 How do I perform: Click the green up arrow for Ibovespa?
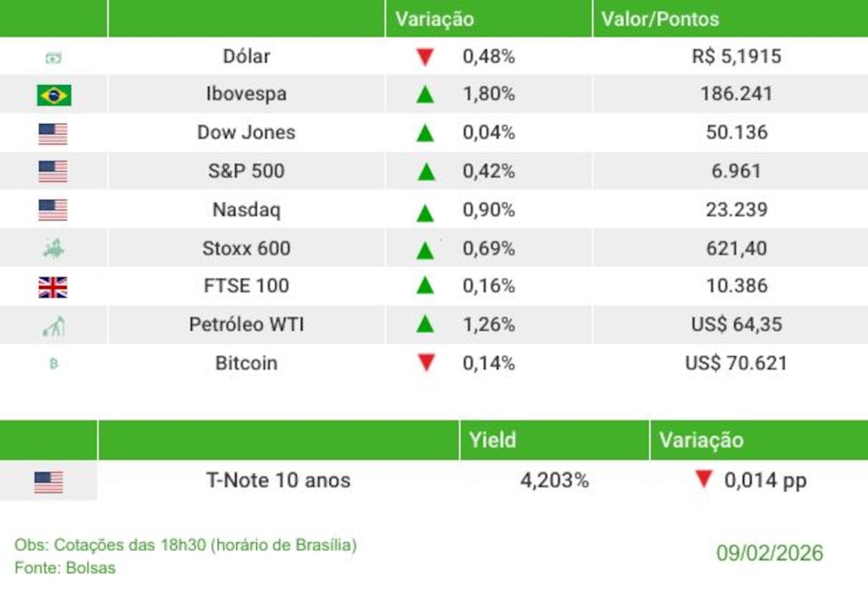[424, 95]
